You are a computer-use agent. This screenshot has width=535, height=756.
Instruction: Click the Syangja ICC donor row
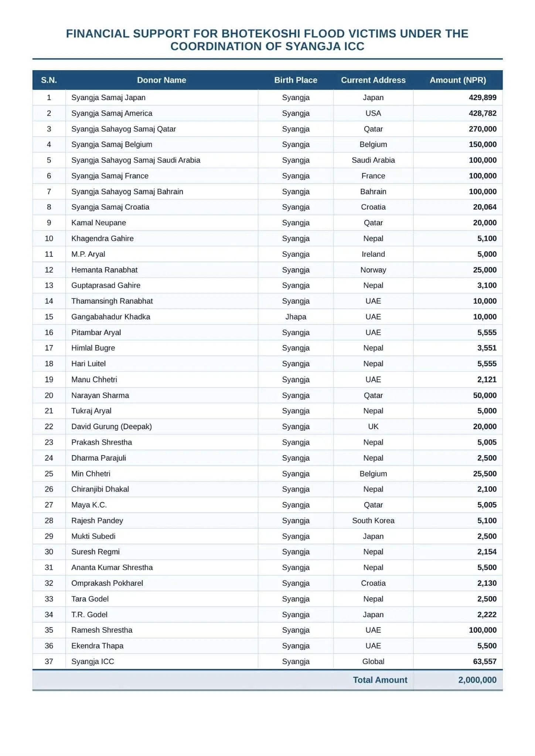coord(267,661)
